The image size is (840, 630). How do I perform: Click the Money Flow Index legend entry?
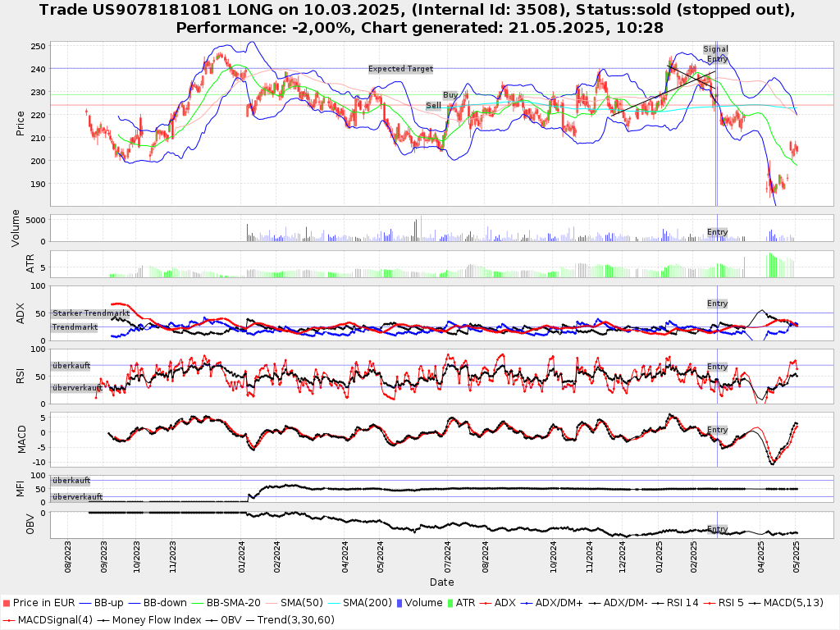(x=156, y=619)
